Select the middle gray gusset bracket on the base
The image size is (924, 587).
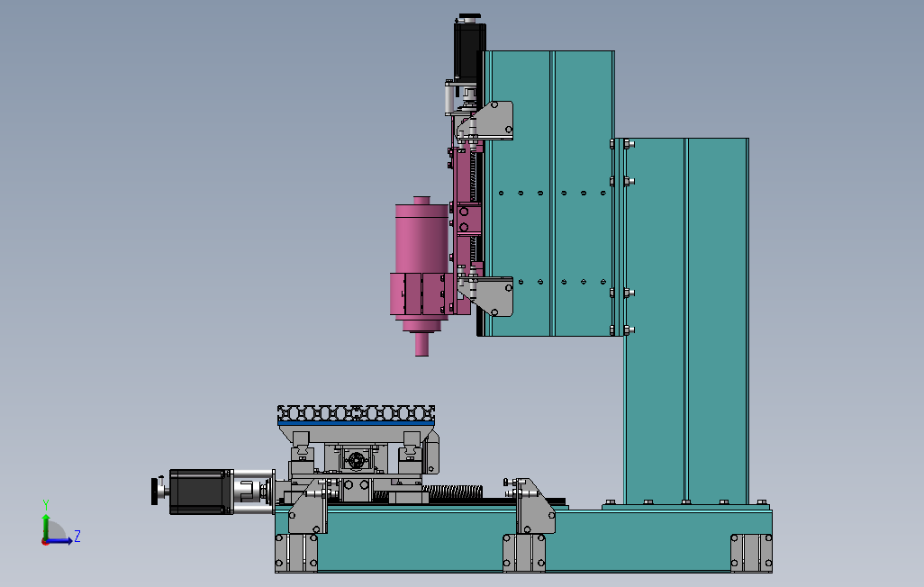(535, 507)
